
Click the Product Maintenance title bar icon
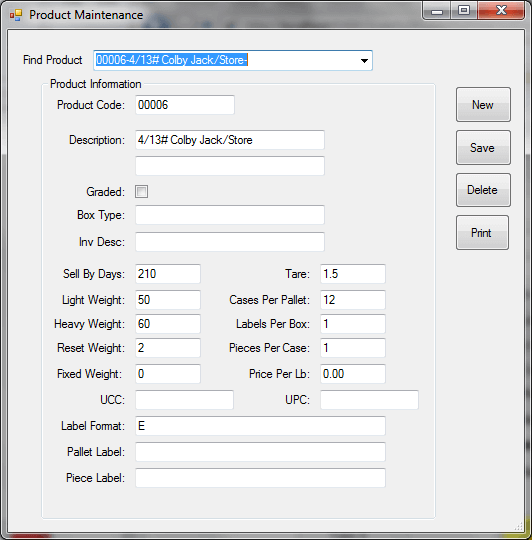(x=16, y=15)
